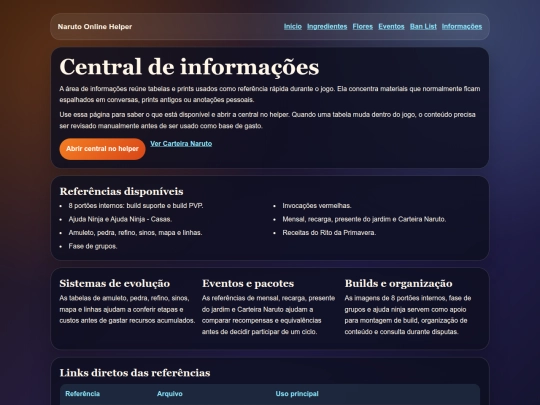Click the Referências disponíveis heading
540x405 pixels.
point(121,191)
